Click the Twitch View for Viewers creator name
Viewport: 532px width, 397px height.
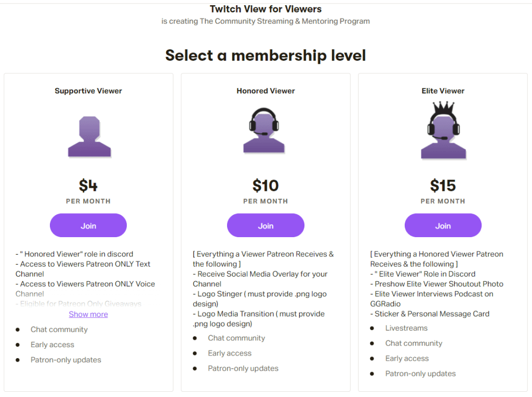click(x=265, y=9)
